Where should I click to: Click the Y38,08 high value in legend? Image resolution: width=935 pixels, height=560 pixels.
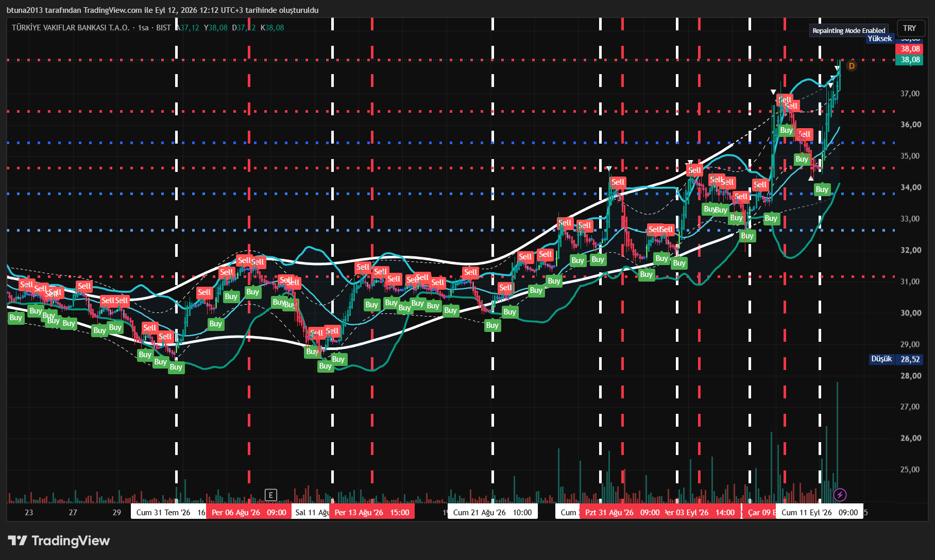point(215,28)
